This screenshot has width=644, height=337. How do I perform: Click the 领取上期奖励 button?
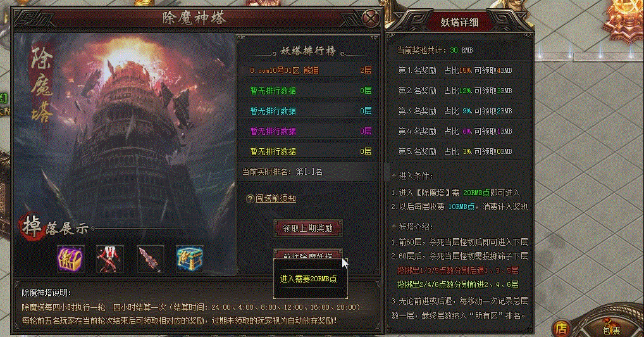308,228
